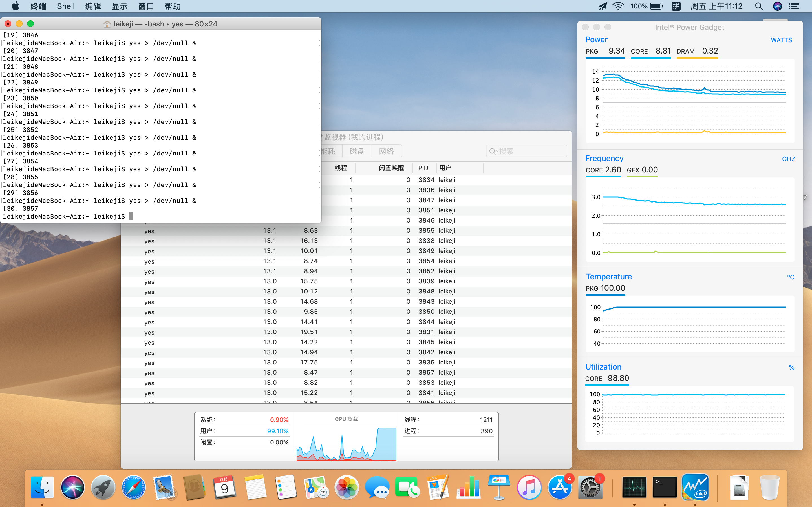Open Spotlight search in menu bar
The image size is (812, 507).
tap(759, 6)
